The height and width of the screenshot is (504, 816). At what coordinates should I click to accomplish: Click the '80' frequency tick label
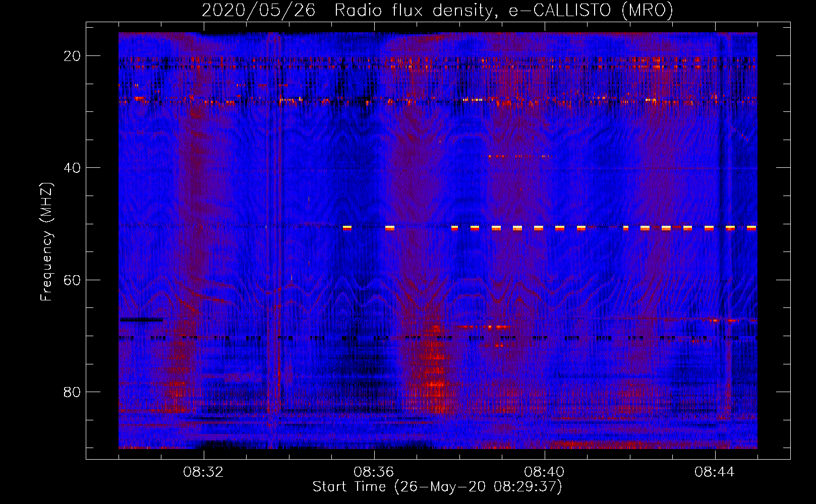pyautogui.click(x=72, y=392)
